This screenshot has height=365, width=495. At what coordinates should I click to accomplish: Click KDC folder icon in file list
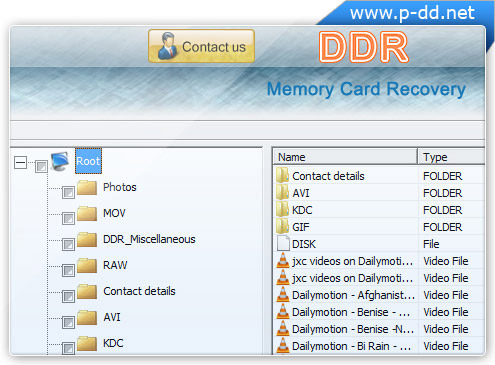pos(282,209)
